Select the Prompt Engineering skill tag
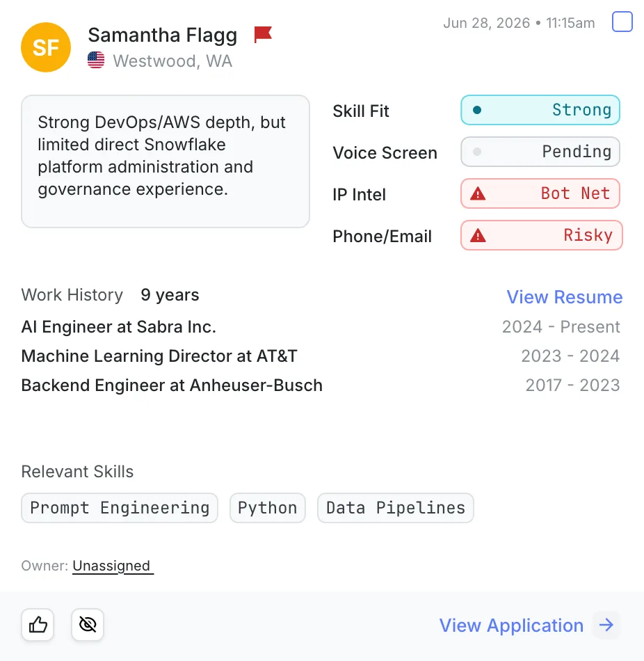644x661 pixels. pyautogui.click(x=120, y=508)
